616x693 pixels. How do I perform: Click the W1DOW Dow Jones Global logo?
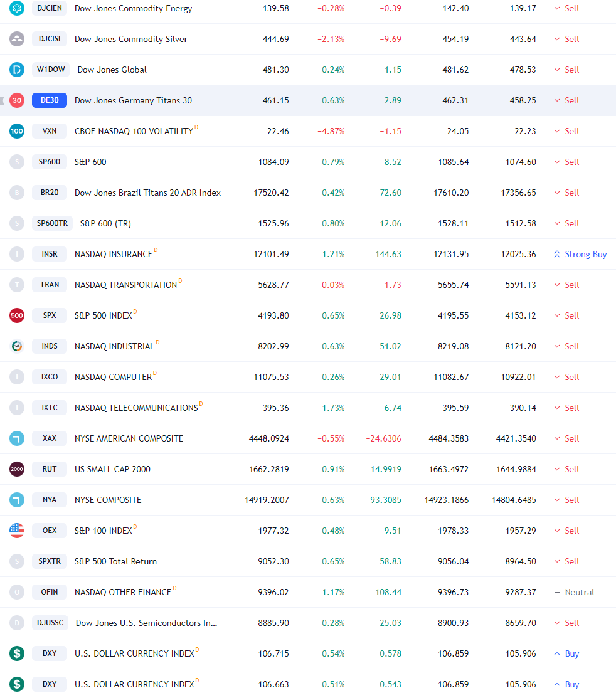coord(17,70)
